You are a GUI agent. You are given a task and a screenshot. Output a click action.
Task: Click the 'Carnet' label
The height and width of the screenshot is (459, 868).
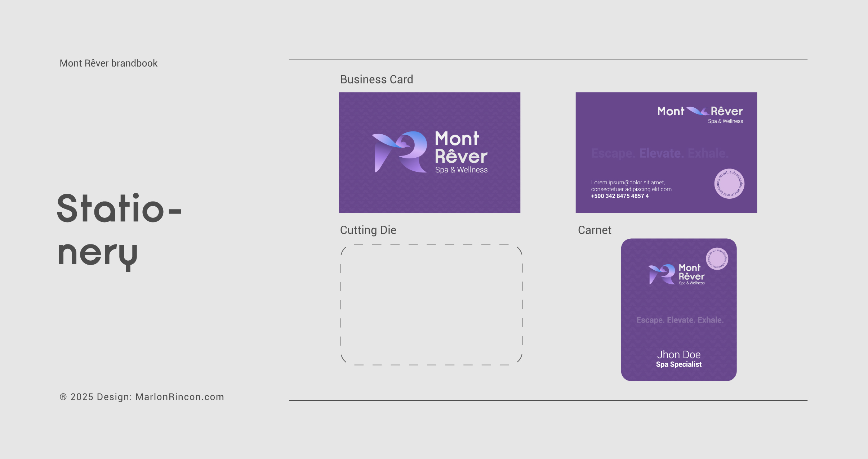(x=595, y=230)
